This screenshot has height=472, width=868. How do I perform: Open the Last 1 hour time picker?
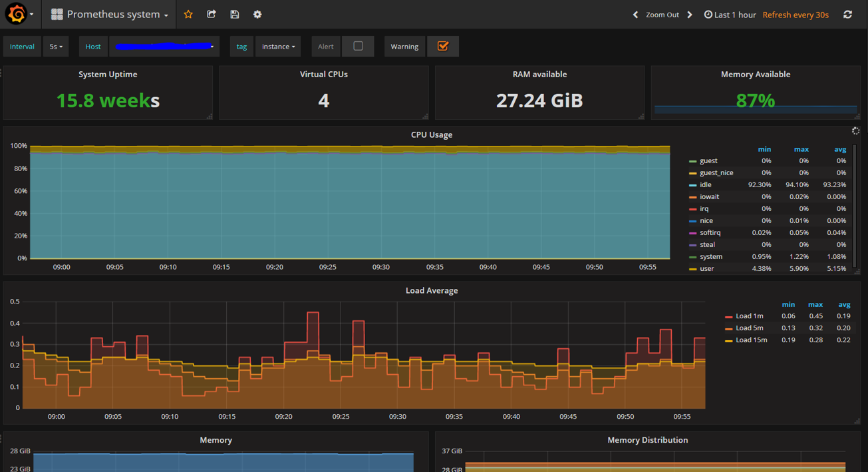730,15
